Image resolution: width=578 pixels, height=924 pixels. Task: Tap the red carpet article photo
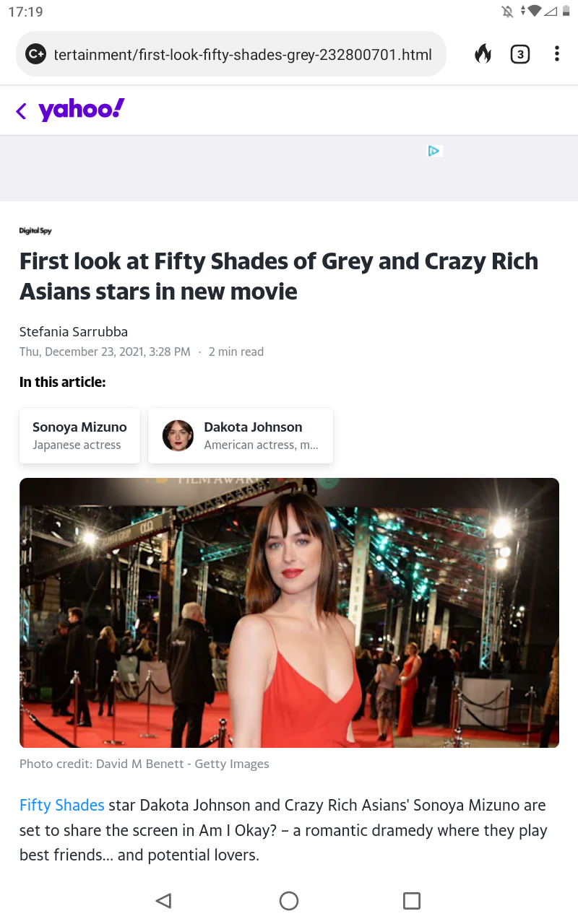pyautogui.click(x=289, y=612)
